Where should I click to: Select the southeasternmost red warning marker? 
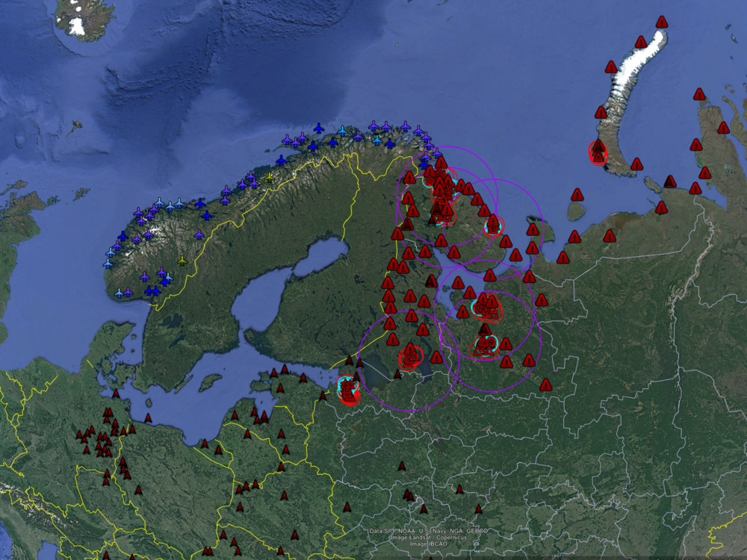tap(545, 385)
